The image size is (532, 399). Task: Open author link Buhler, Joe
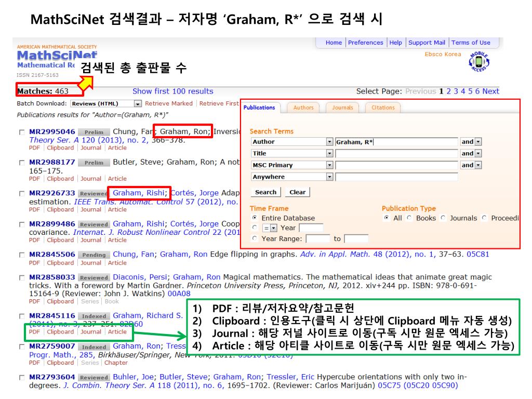pyautogui.click(x=133, y=377)
